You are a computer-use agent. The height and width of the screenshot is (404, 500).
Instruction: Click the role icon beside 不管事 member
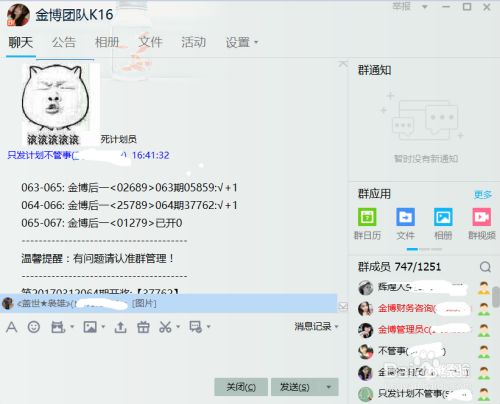(484, 352)
